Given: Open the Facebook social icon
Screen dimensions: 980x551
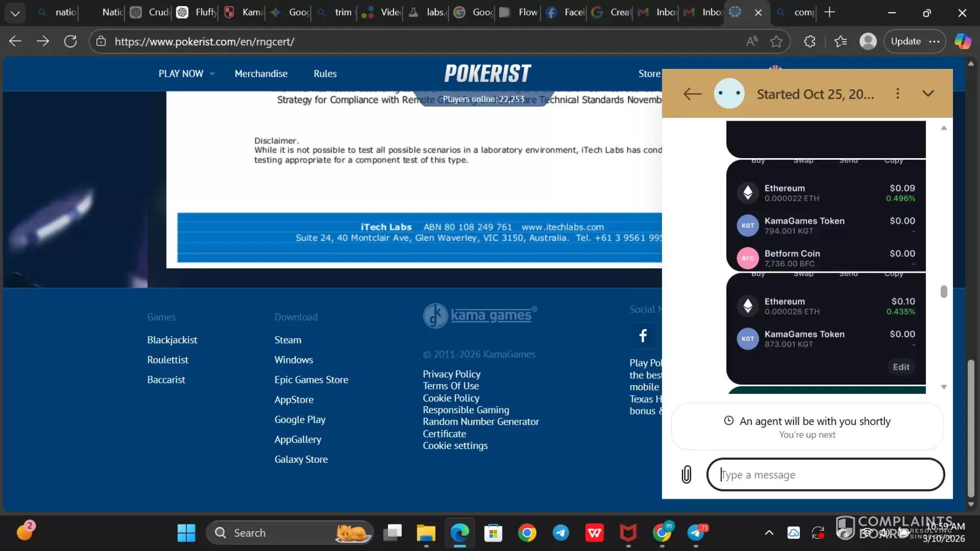Looking at the screenshot, I should (x=643, y=336).
